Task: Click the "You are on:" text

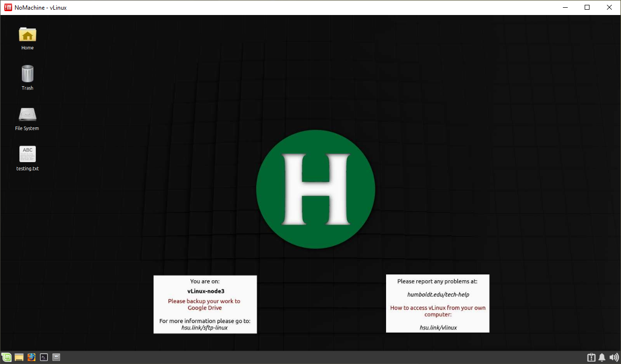Action: (x=205, y=281)
